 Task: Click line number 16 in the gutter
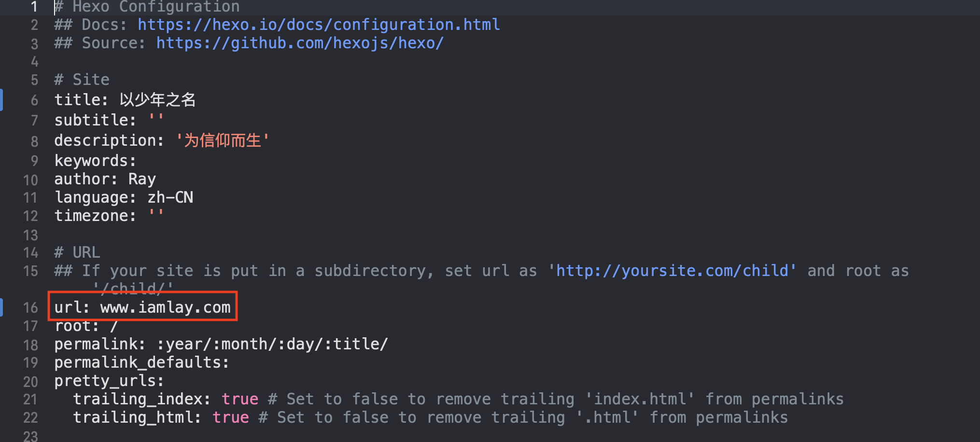click(30, 308)
